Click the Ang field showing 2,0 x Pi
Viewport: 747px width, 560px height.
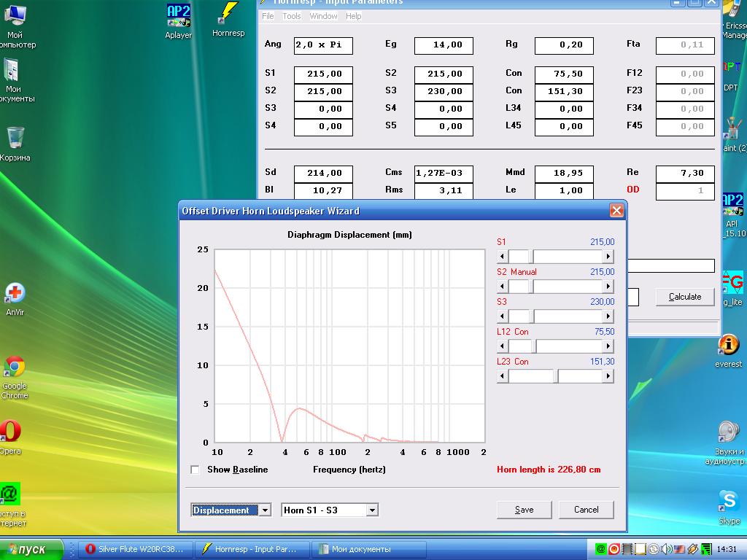[x=323, y=45]
